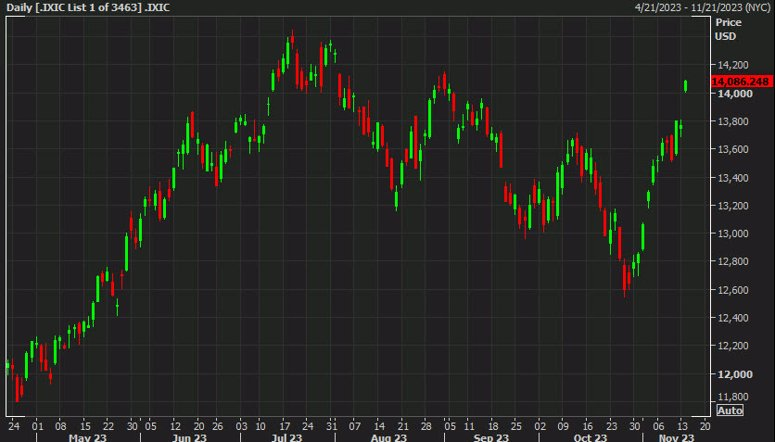
Task: Click the Auto scale button
Action: point(730,410)
